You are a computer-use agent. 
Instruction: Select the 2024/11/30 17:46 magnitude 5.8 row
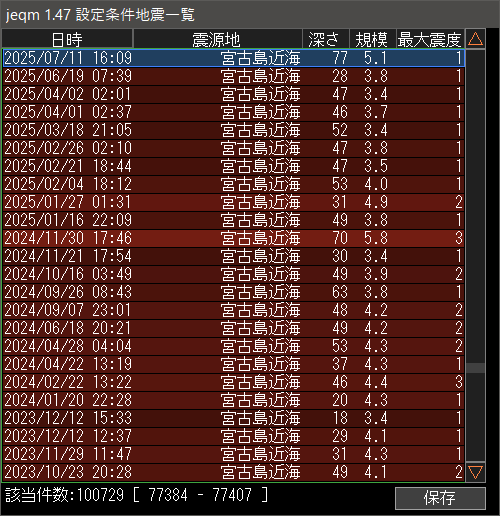(x=234, y=238)
